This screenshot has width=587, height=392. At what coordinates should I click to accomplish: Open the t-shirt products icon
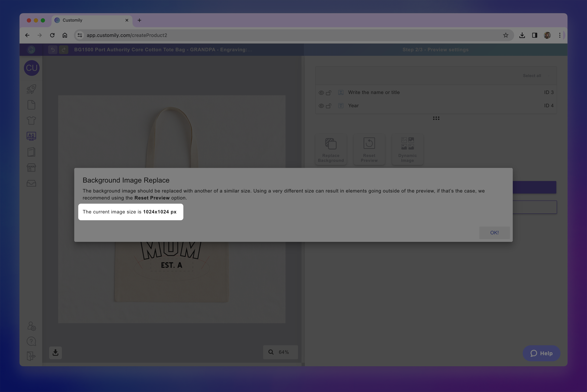[x=31, y=120]
